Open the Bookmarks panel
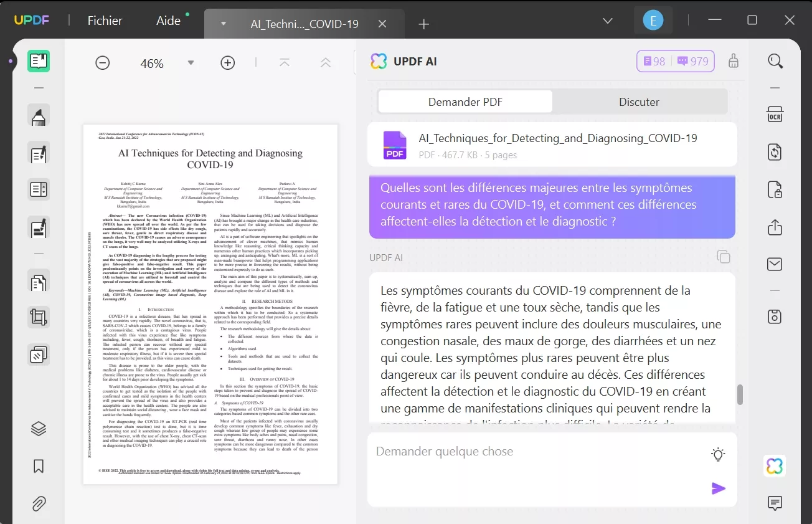Image resolution: width=812 pixels, height=524 pixels. (x=39, y=466)
